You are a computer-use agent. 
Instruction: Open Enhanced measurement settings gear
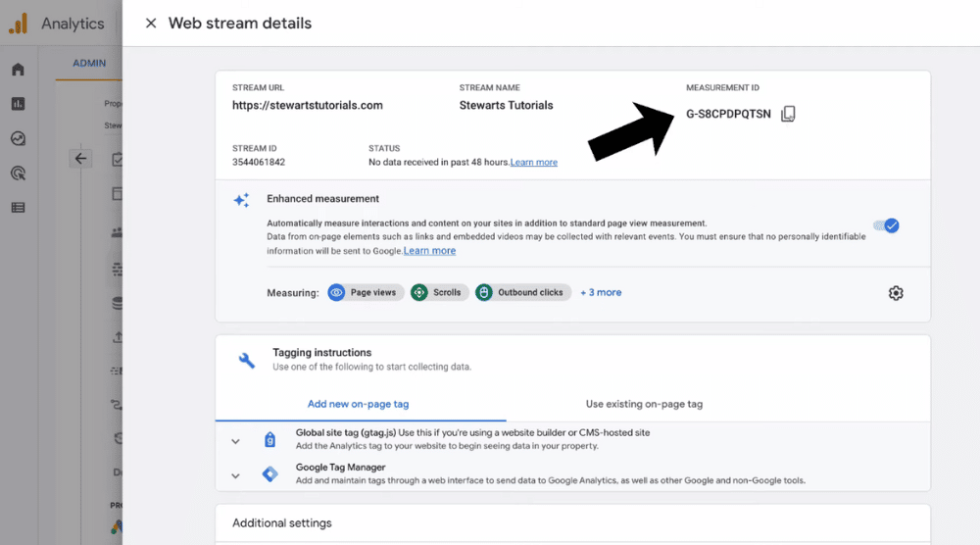click(x=896, y=293)
